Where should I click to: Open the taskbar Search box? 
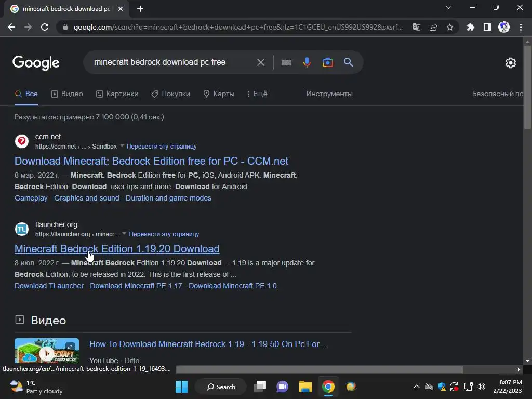point(221,387)
